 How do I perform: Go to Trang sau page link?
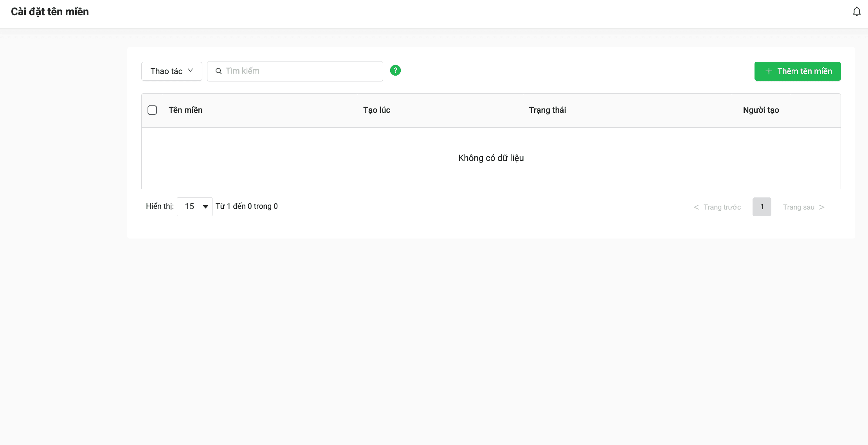tap(798, 207)
